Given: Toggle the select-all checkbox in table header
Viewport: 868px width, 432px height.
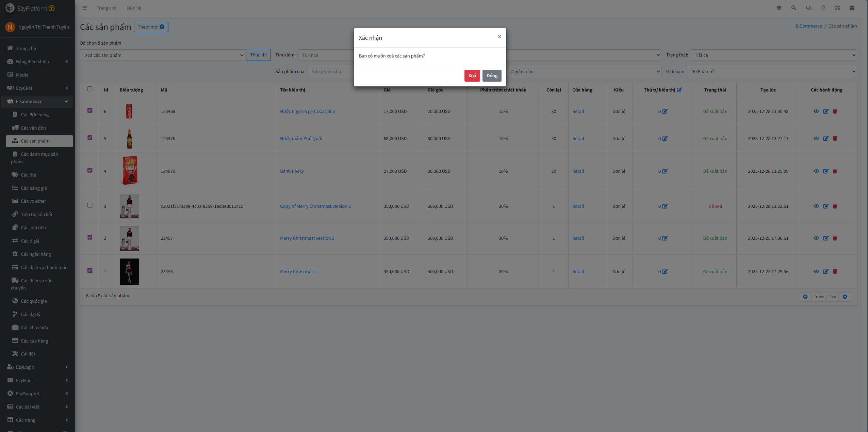Looking at the screenshot, I should pos(90,89).
